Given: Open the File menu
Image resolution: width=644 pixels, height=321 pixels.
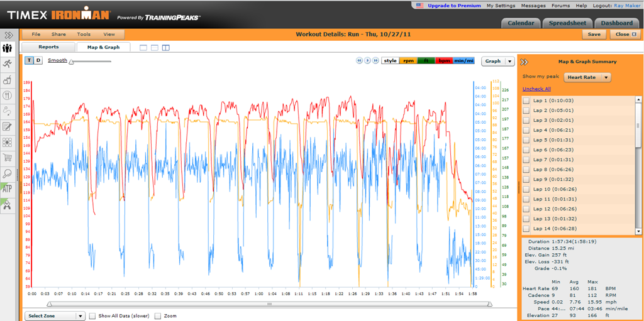Looking at the screenshot, I should [36, 35].
